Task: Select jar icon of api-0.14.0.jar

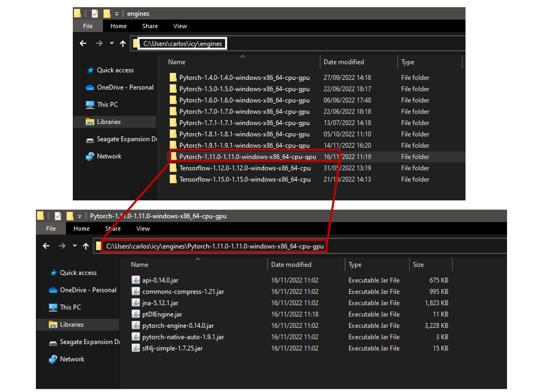Action: point(135,280)
